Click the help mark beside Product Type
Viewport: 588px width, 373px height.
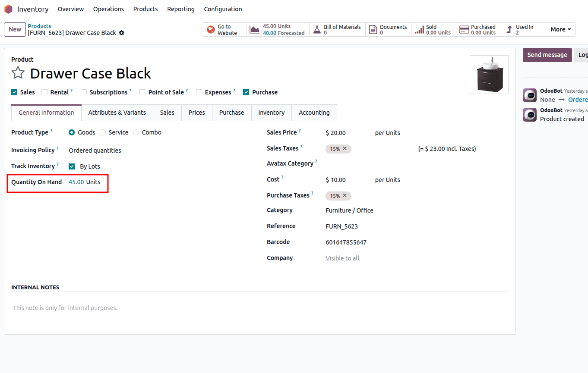(51, 131)
